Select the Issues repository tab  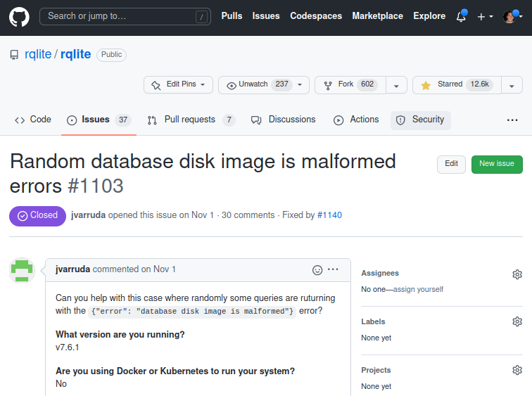point(99,120)
